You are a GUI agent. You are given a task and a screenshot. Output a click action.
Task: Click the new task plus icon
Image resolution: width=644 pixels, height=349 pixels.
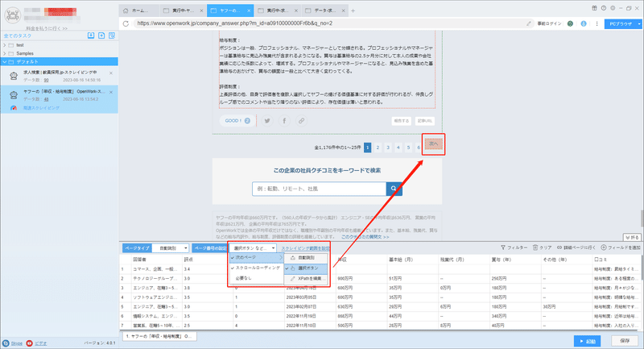coord(101,35)
